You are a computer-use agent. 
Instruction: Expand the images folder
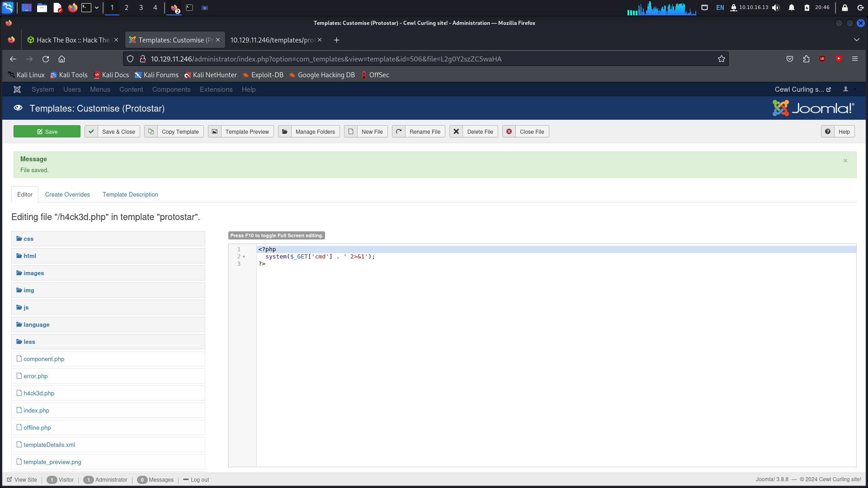(108, 273)
